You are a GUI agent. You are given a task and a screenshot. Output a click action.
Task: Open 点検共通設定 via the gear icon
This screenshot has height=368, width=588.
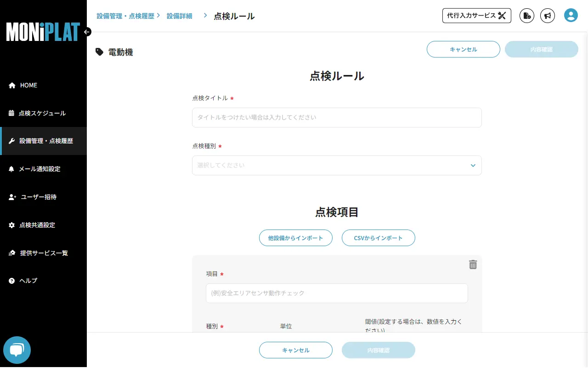click(x=12, y=225)
